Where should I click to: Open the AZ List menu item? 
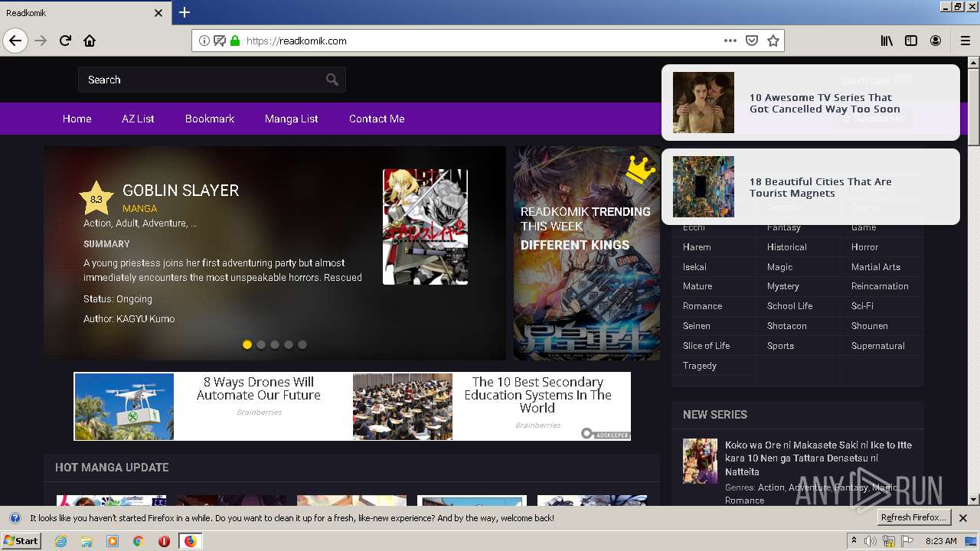point(138,119)
